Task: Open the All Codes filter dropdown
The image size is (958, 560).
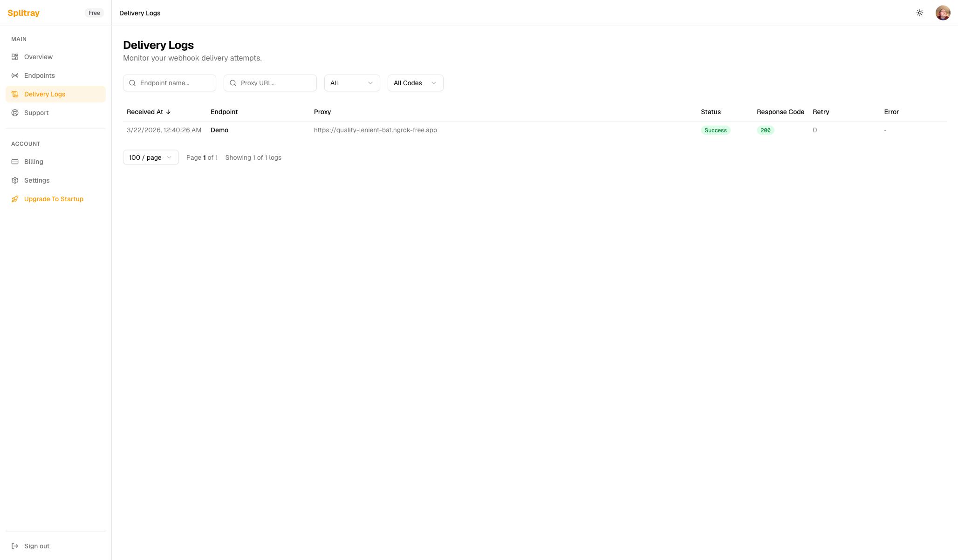Action: click(415, 83)
